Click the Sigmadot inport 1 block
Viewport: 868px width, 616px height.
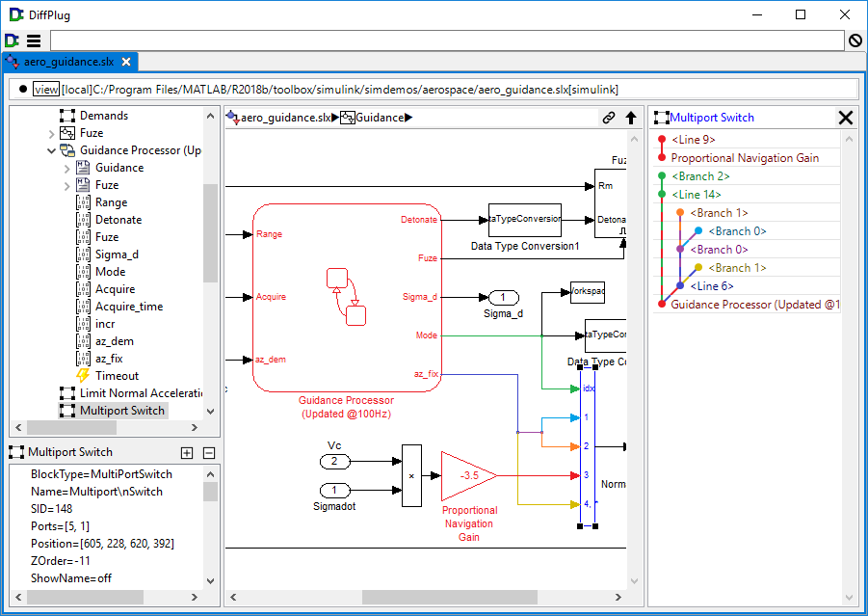pos(335,490)
